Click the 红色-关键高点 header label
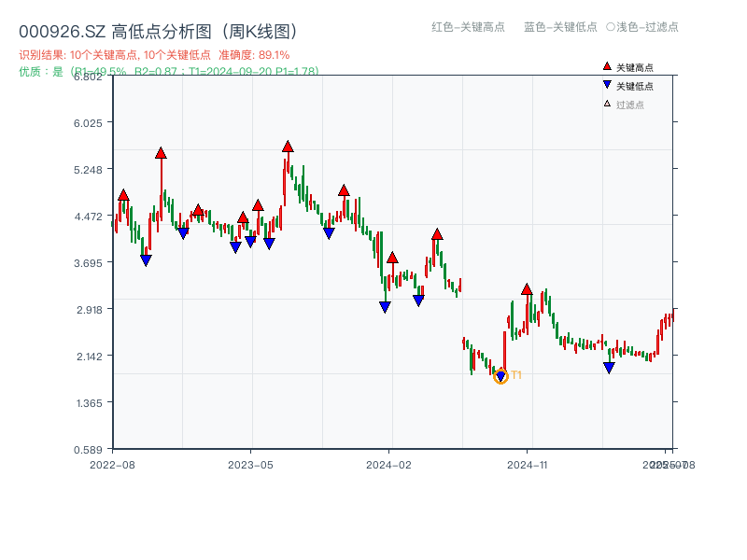Viewport: 747px width, 560px height. [x=468, y=27]
